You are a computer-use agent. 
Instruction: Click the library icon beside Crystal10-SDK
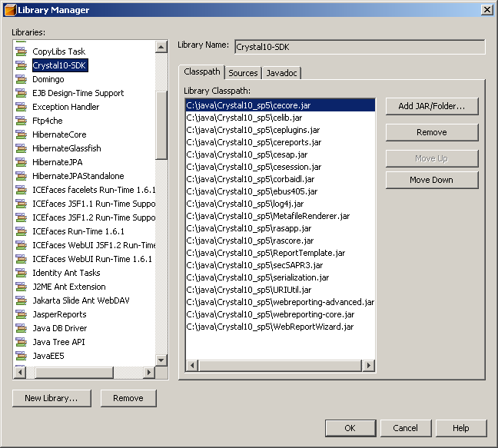22,65
